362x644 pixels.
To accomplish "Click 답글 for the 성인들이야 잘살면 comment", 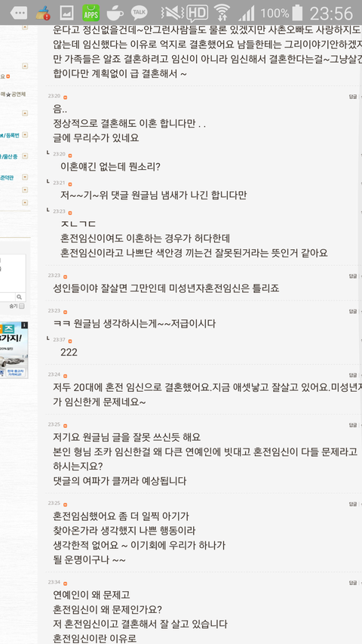I will point(352,276).
